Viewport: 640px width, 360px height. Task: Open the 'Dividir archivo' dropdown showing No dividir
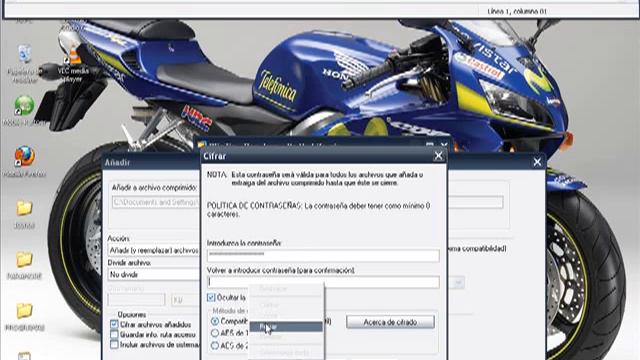pyautogui.click(x=153, y=275)
